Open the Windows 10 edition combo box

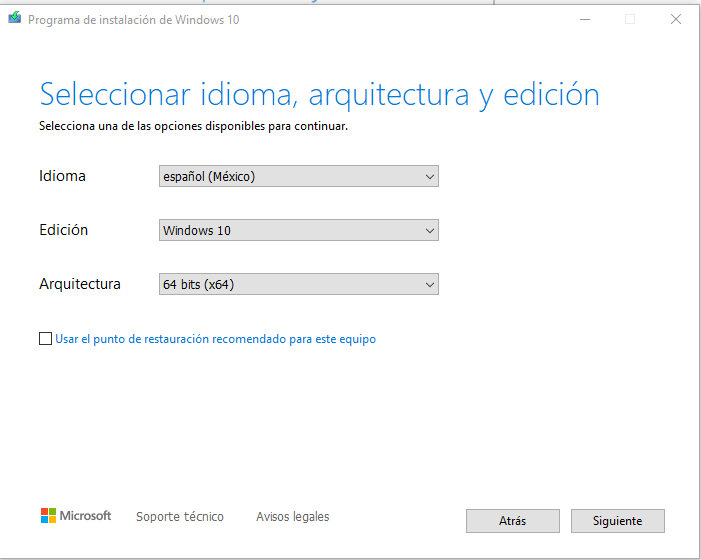299,230
